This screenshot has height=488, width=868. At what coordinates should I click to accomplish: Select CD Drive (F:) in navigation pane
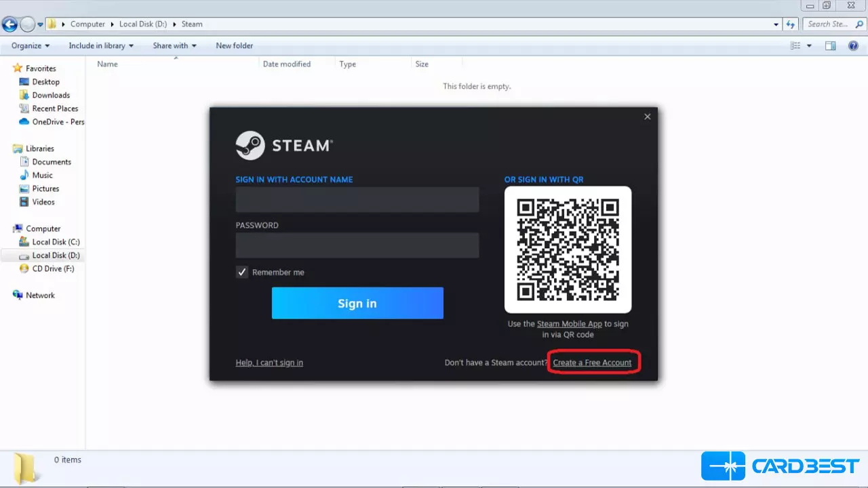coord(53,268)
